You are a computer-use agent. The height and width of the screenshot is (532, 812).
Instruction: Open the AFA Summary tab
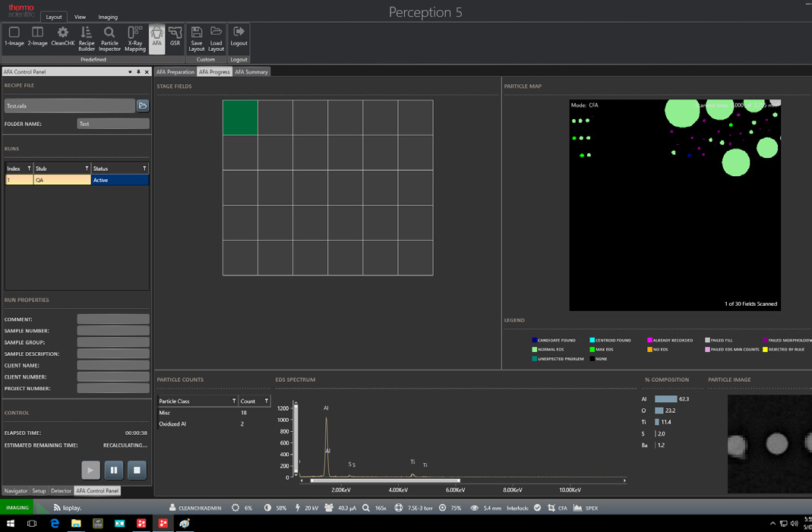251,72
